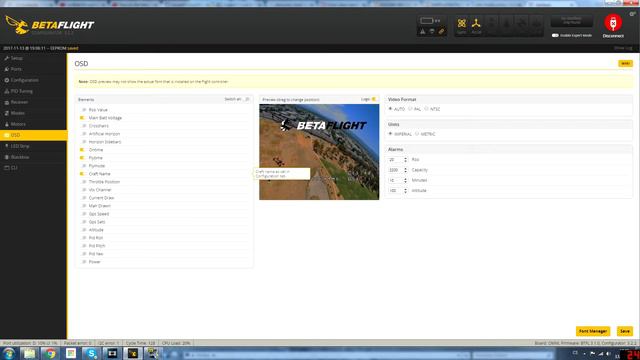Open the Configuration tab
This screenshot has width=640, height=360.
33,80
